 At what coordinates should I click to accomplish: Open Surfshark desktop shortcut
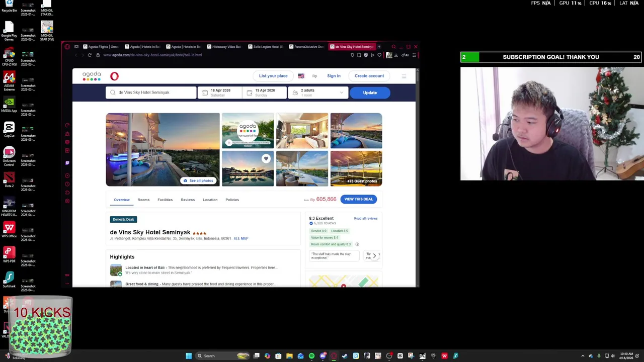coord(9,281)
